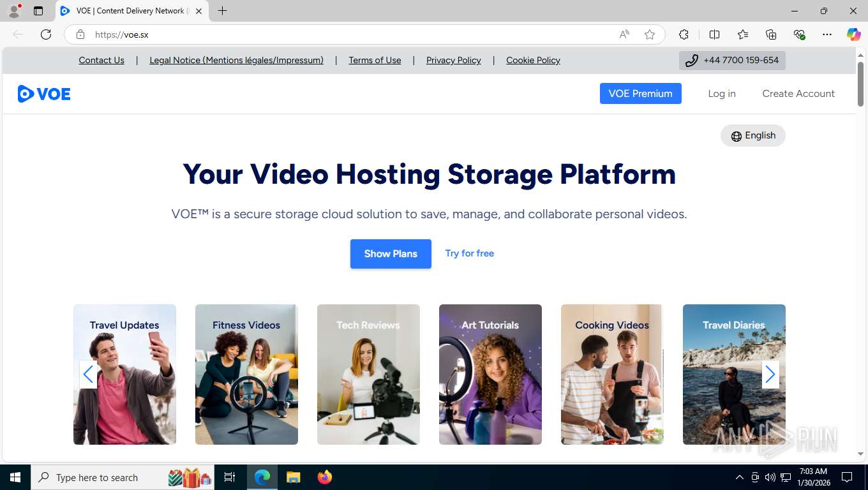Refresh the page
This screenshot has width=868, height=490.
46,34
